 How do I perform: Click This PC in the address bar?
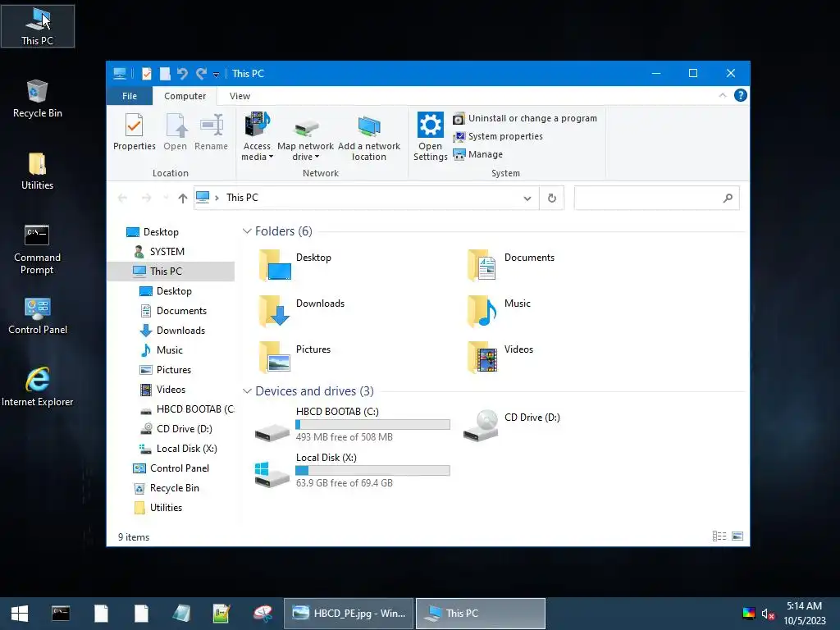point(242,198)
